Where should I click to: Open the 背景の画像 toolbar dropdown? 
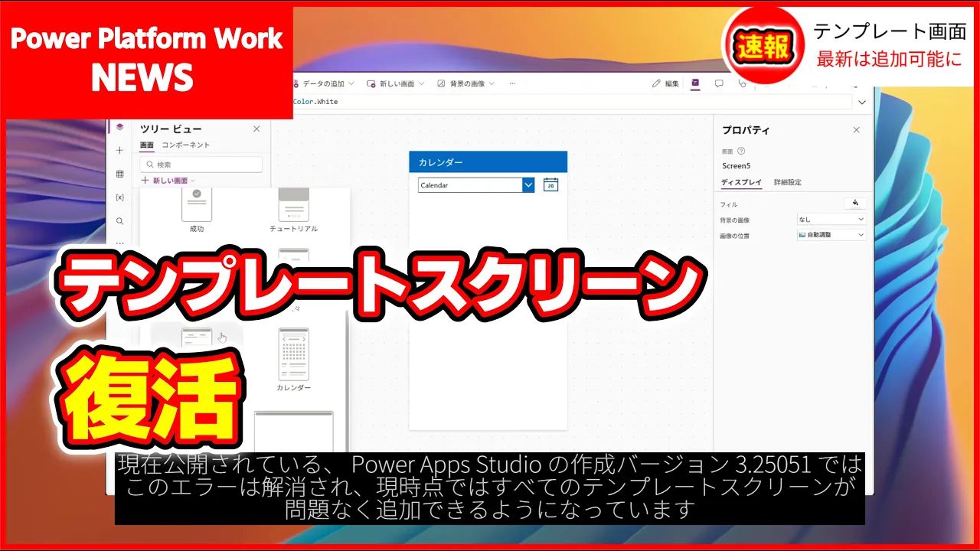466,83
